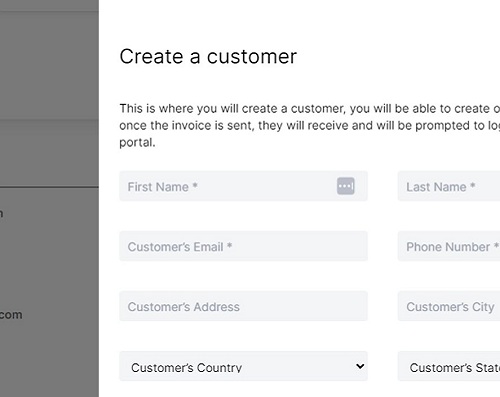Image resolution: width=500 pixels, height=397 pixels.
Task: Click the word 'portal.' in the description
Action: [137, 143]
